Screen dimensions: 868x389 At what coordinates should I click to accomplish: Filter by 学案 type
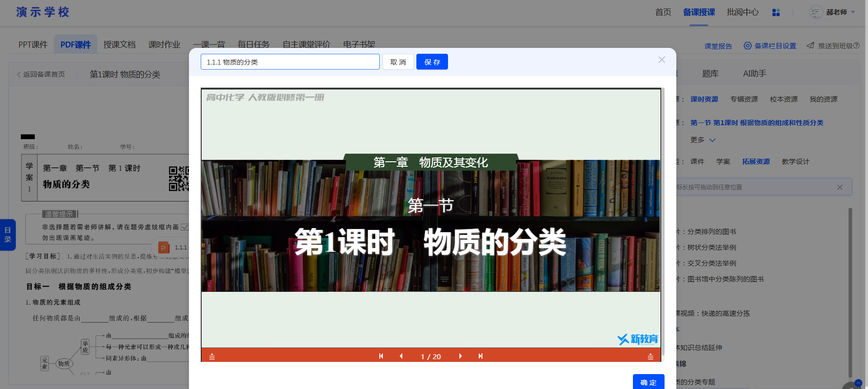[723, 161]
